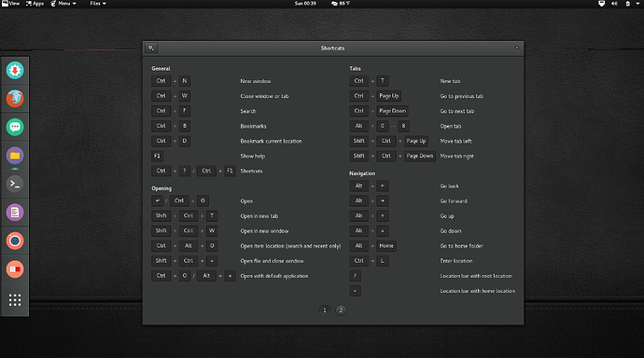This screenshot has height=358, width=644.
Task: Open the network icon in top bar
Action: coord(601,4)
